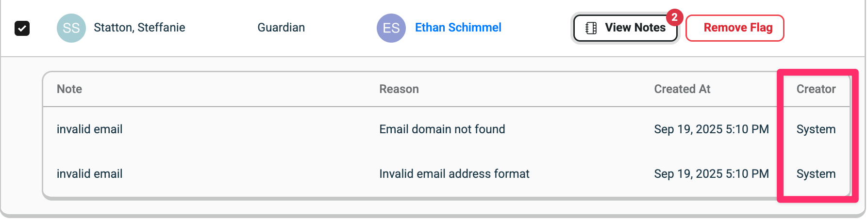Image resolution: width=868 pixels, height=219 pixels.
Task: Click the Note column header
Action: point(69,89)
